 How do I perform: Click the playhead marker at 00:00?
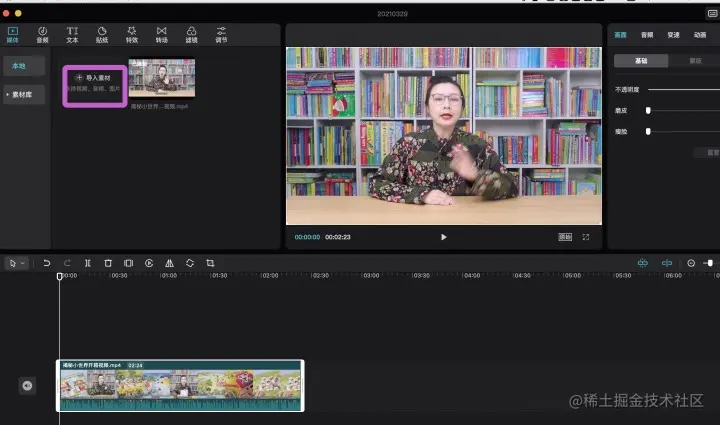59,276
